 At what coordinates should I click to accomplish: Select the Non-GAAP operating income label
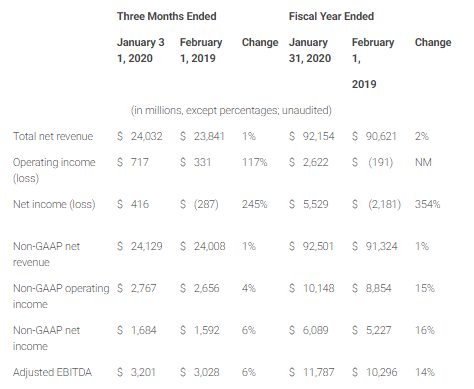pos(61,296)
